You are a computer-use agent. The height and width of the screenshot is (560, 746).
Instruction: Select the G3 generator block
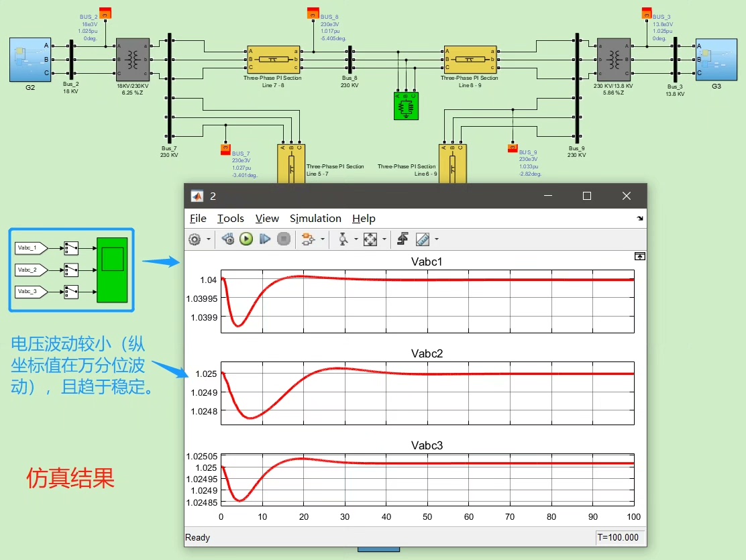[x=716, y=60]
